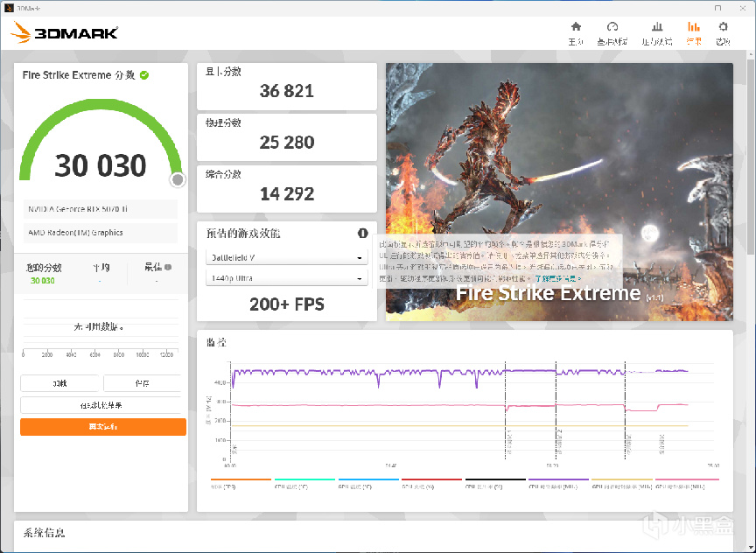This screenshot has width=756, height=553.
Task: Open the 了解更多信息 link in tooltip
Action: 558,278
